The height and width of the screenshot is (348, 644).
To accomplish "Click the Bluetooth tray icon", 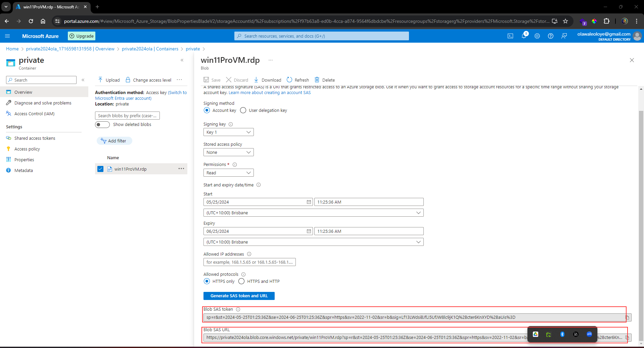I will (562, 334).
